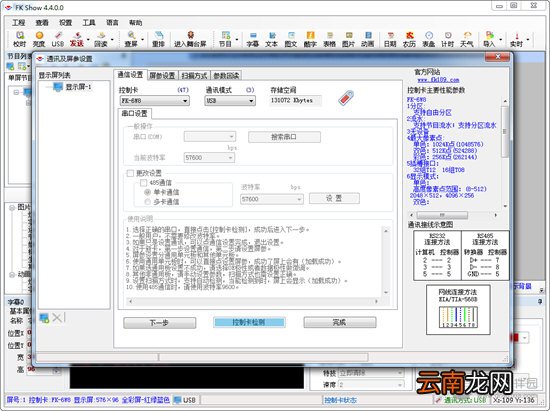Click the 下一步 button
This screenshot has height=411, width=550.
pos(160,323)
